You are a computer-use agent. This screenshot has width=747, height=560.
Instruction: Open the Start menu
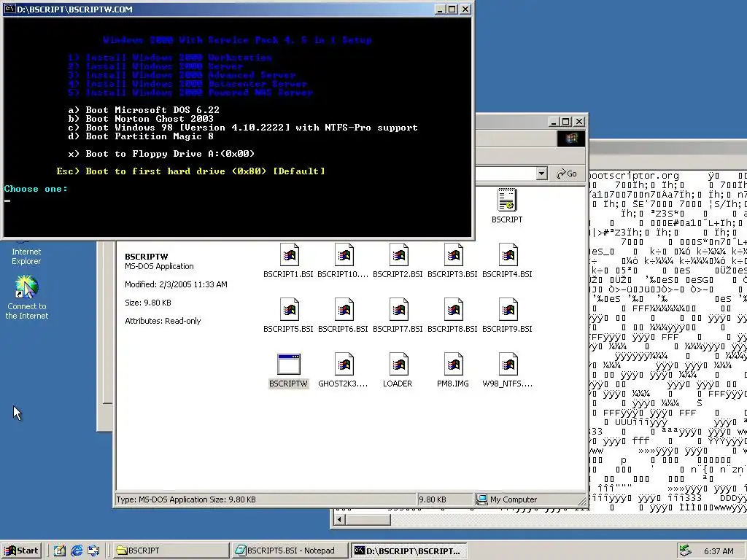tap(21, 551)
